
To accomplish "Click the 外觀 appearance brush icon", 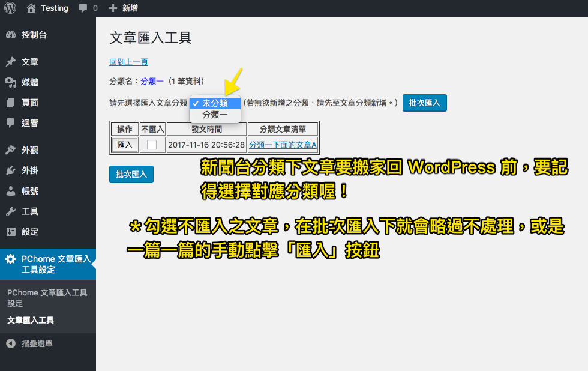I will pyautogui.click(x=11, y=150).
